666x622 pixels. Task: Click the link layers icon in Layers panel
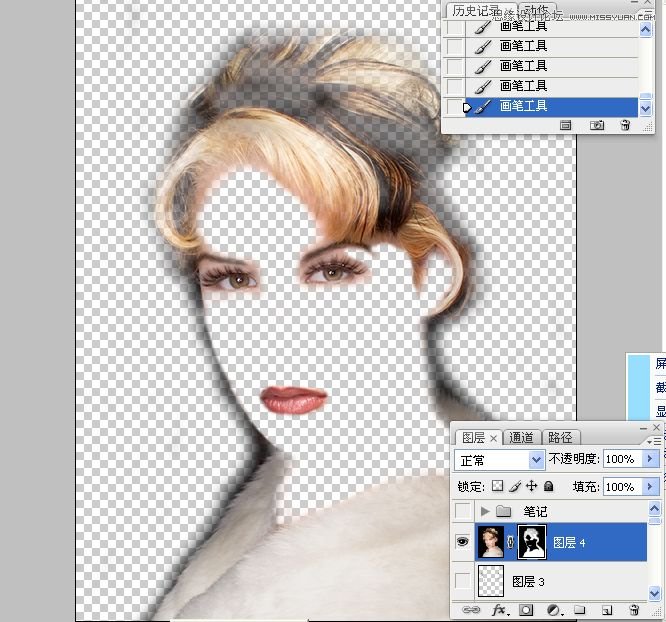pyautogui.click(x=470, y=609)
